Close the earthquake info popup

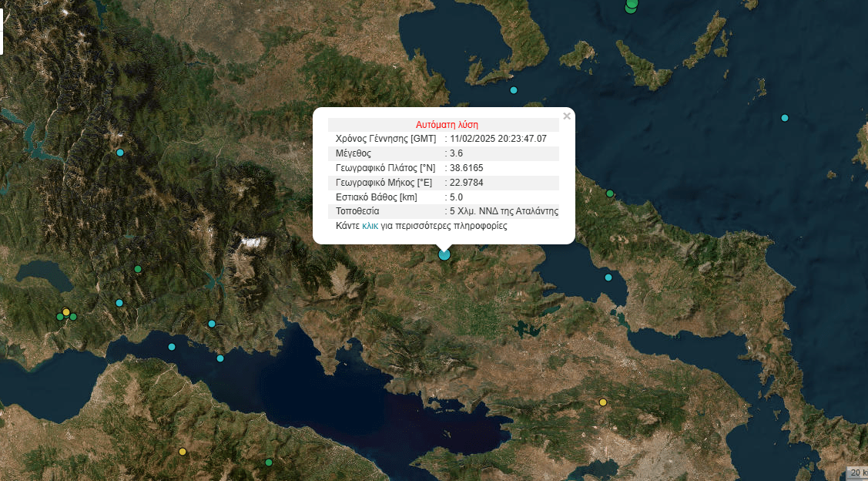pyautogui.click(x=567, y=116)
